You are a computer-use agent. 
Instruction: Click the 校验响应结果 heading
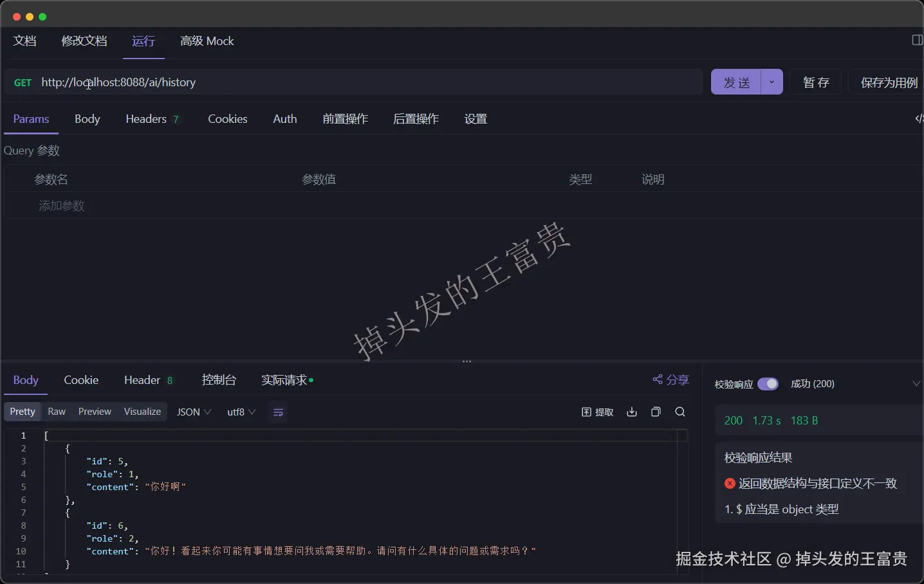(758, 458)
